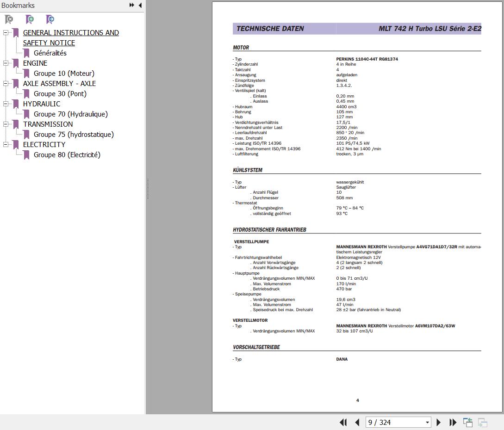Collapse the ENGINE bookmark node

click(6, 63)
